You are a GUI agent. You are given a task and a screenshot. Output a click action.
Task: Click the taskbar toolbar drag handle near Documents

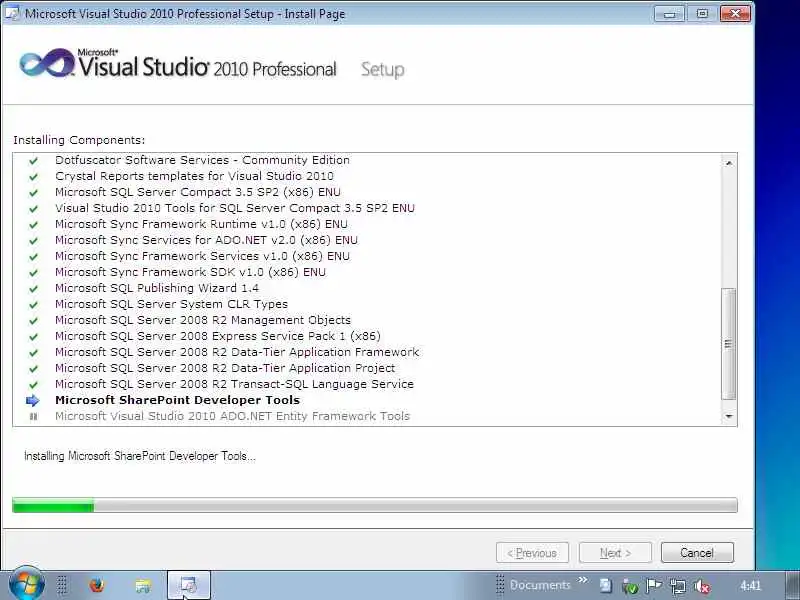[500, 585]
